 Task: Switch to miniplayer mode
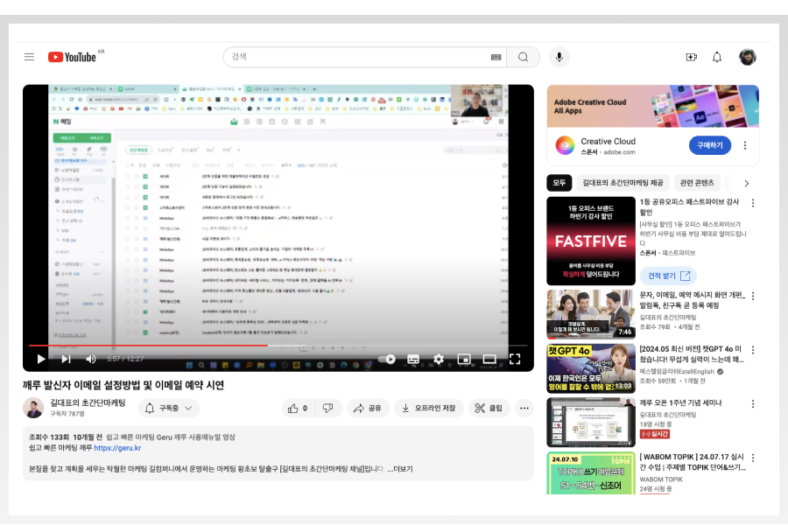464,359
